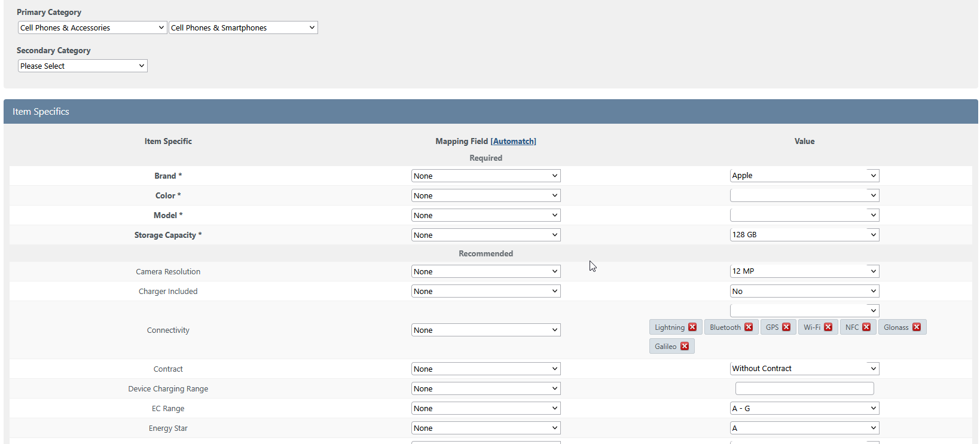Open the Automatch link
980x444 pixels.
point(513,141)
